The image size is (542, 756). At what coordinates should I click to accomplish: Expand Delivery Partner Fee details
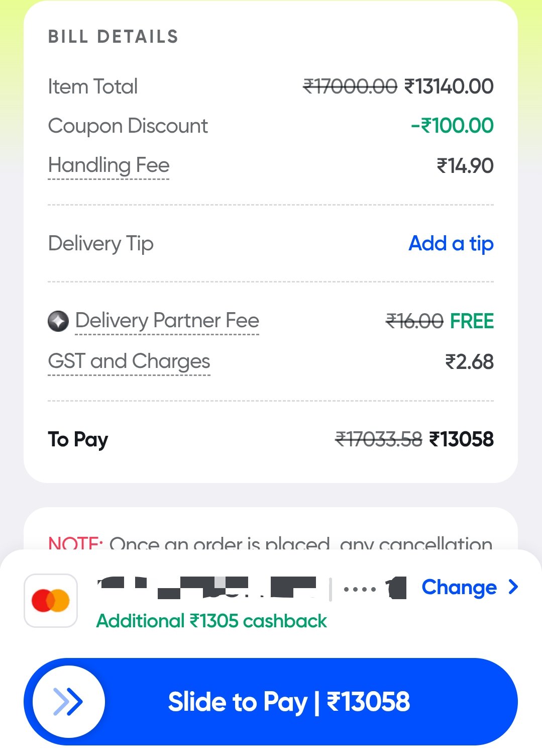167,321
